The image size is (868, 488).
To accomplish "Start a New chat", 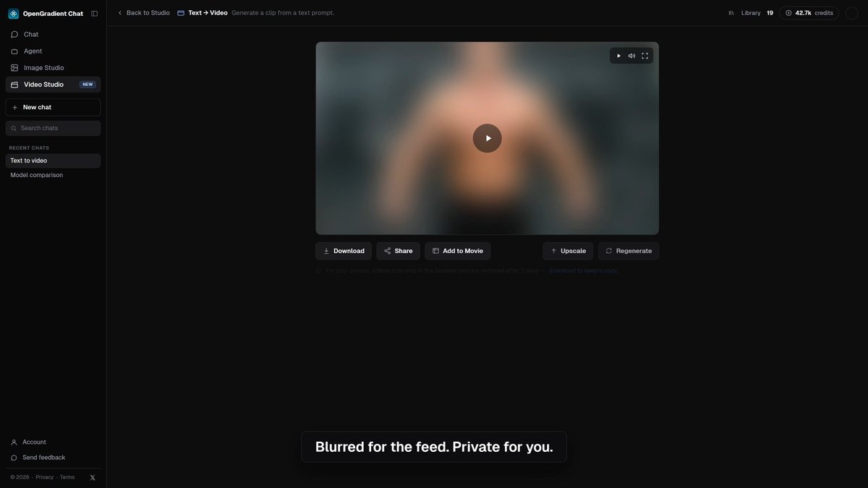I will (x=53, y=107).
